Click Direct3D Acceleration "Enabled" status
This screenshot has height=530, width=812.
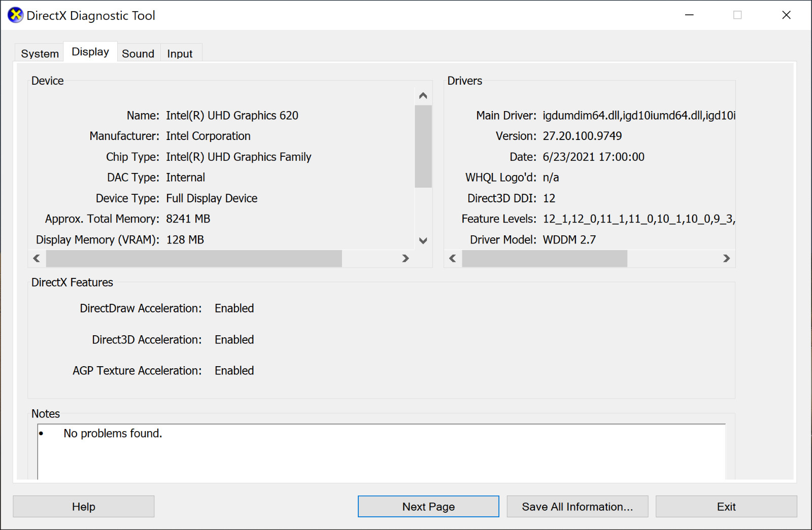coord(234,340)
